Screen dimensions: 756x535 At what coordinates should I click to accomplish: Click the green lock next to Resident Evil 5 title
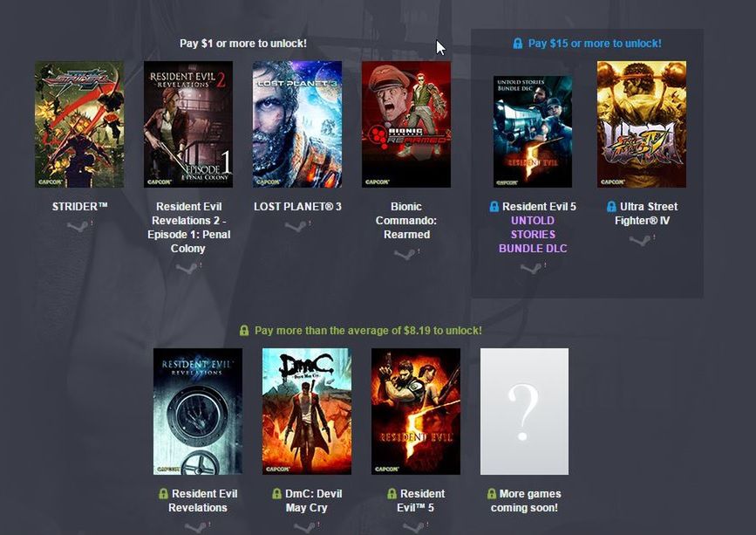pos(392,493)
